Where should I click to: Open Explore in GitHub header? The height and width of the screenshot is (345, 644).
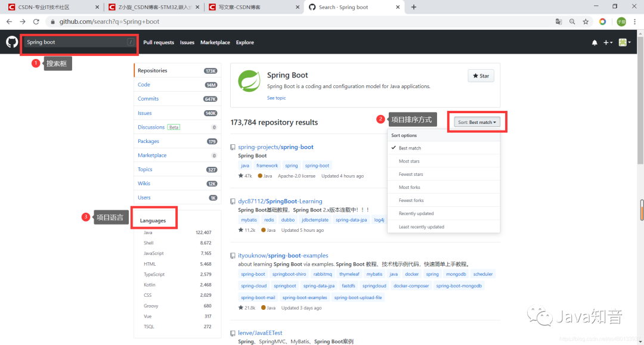click(245, 42)
